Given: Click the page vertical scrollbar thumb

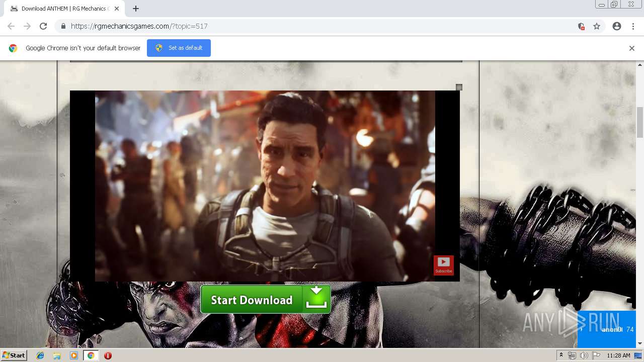Looking at the screenshot, I should pyautogui.click(x=640, y=122).
